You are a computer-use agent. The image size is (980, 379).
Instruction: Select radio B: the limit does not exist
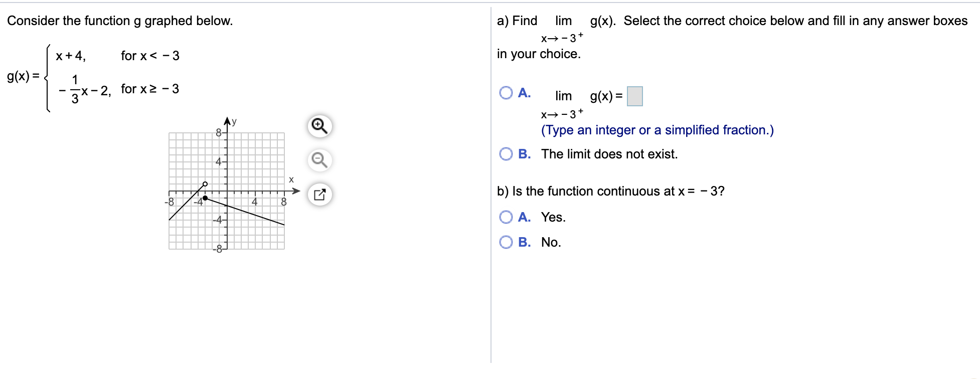(506, 154)
